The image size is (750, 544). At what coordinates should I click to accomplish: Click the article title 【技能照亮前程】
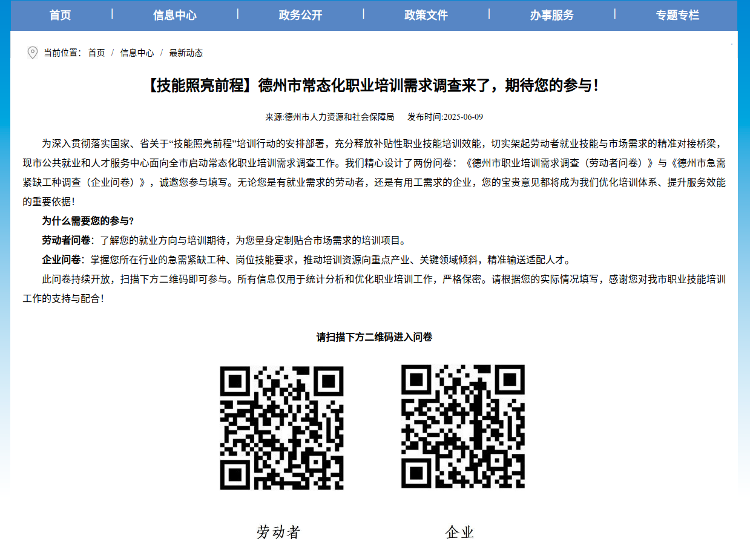[374, 85]
